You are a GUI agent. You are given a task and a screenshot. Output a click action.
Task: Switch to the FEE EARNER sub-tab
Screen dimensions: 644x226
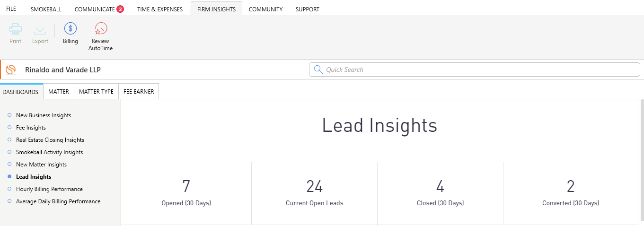click(139, 92)
